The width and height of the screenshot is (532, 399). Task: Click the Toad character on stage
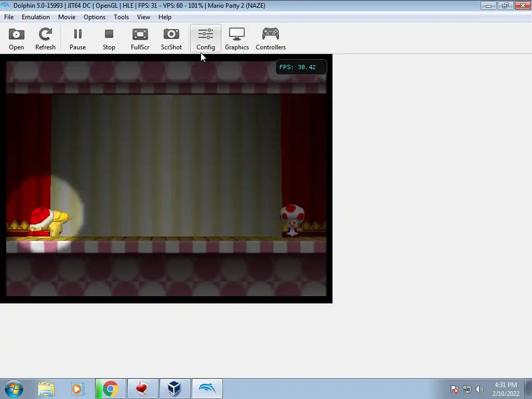pos(292,220)
